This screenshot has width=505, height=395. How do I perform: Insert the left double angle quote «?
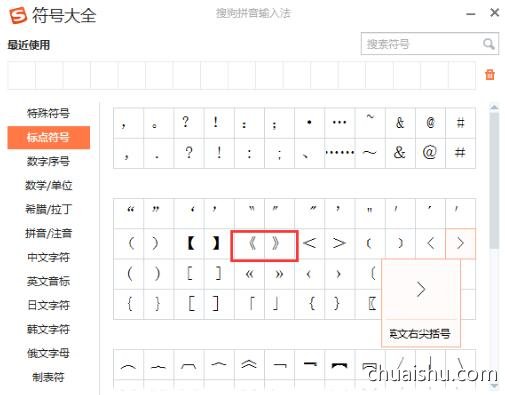249,274
